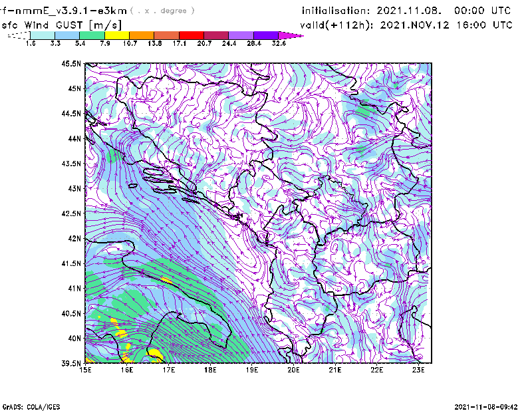Click the white dashed arrow at the color bar start
532x411 pixels.
19,35
